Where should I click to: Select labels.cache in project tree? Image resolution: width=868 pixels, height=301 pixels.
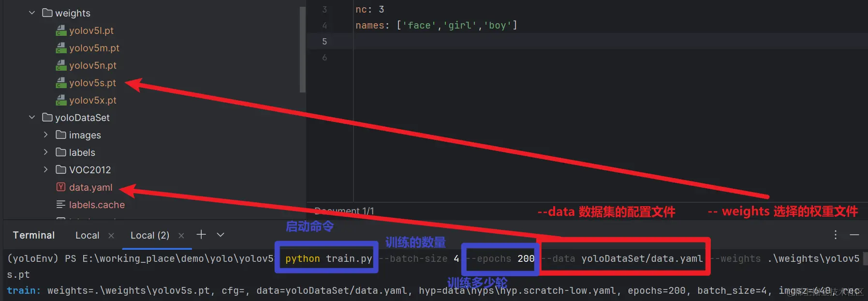[x=97, y=205]
